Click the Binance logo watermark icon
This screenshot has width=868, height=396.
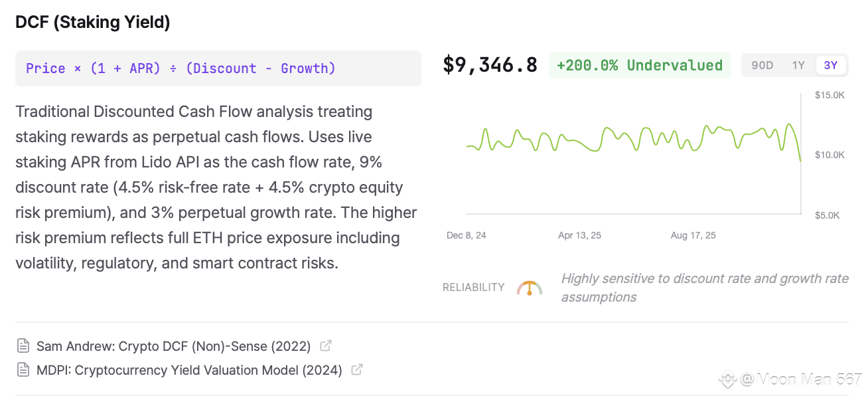[727, 379]
